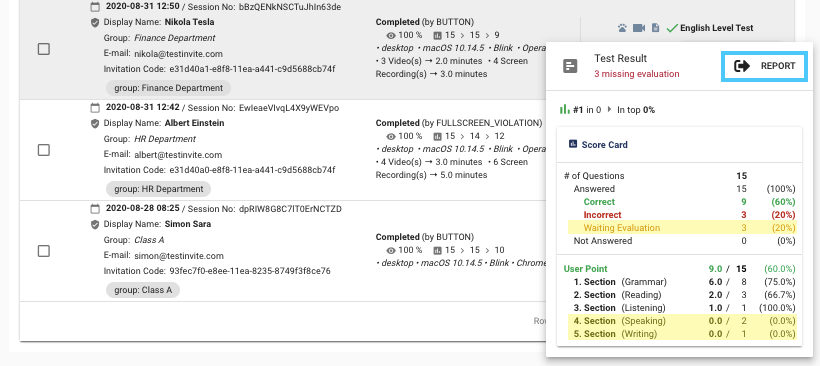Click the group: Class A tag
Screen dimensions: 820x366
click(x=143, y=290)
